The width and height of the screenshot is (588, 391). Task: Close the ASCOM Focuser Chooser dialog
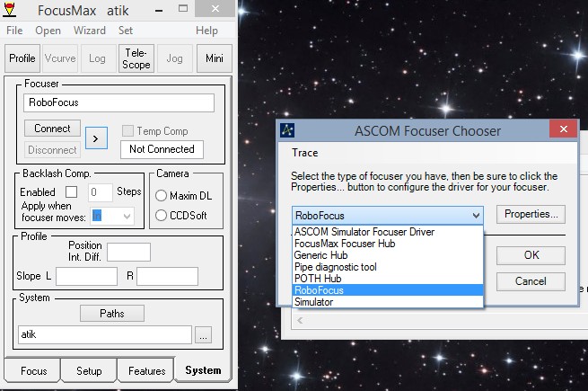(x=563, y=129)
